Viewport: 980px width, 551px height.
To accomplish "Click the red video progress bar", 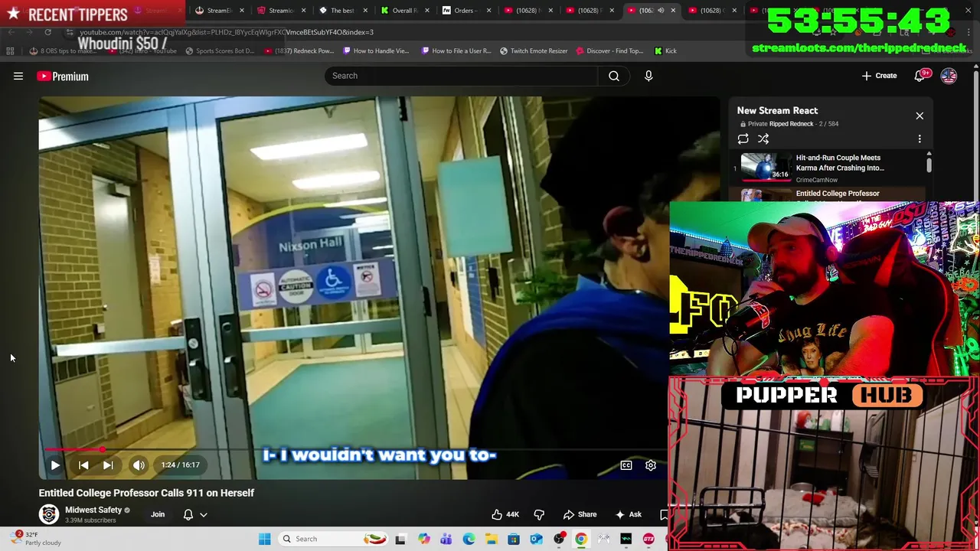I will [73, 450].
